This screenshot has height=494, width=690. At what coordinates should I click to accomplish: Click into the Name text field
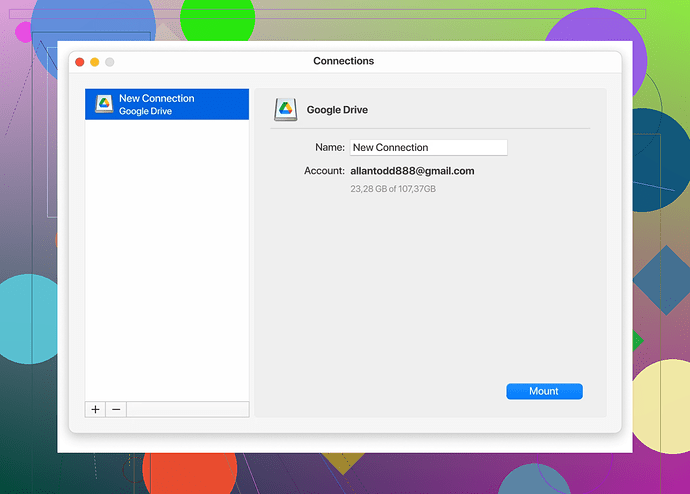click(428, 148)
